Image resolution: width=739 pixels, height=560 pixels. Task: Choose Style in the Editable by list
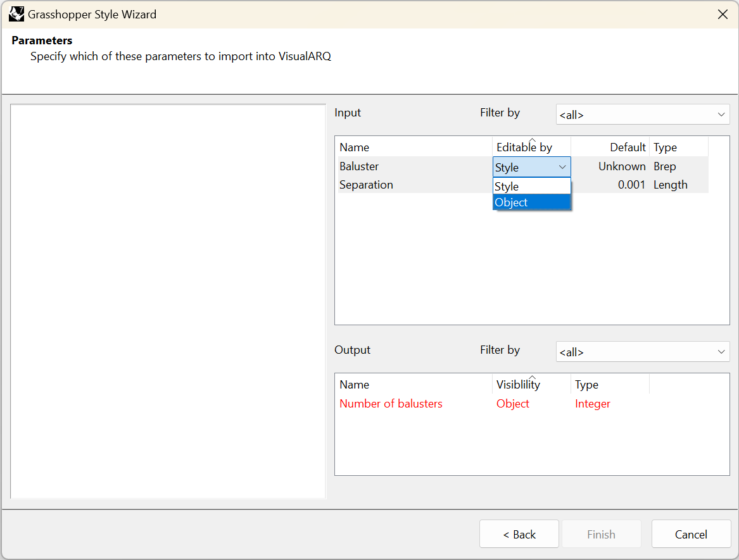pos(532,187)
